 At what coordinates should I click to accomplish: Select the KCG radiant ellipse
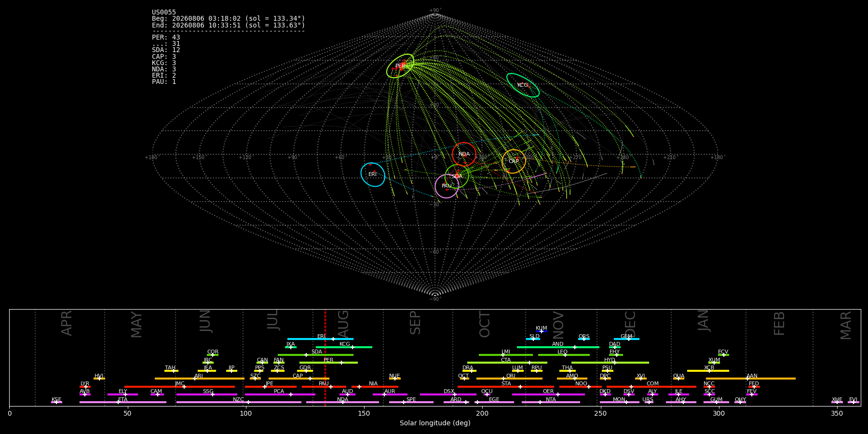click(x=523, y=85)
